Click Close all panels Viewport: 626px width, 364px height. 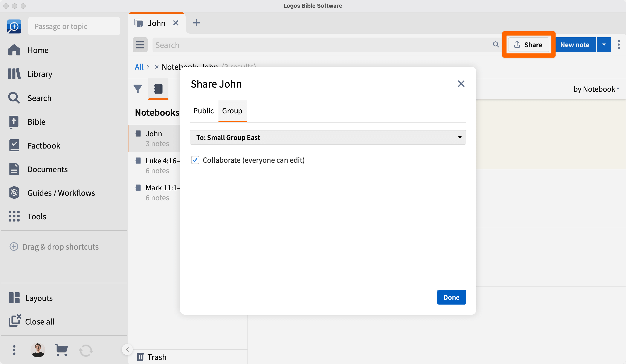31,321
